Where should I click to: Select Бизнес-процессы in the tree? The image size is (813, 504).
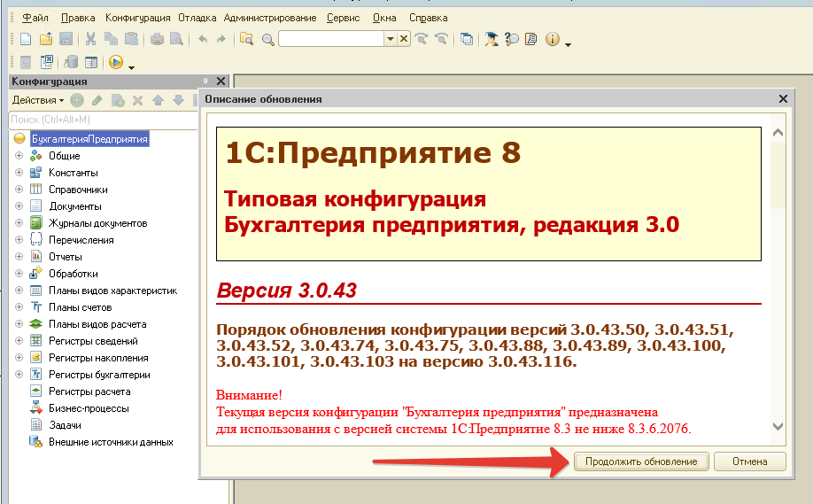click(x=89, y=408)
